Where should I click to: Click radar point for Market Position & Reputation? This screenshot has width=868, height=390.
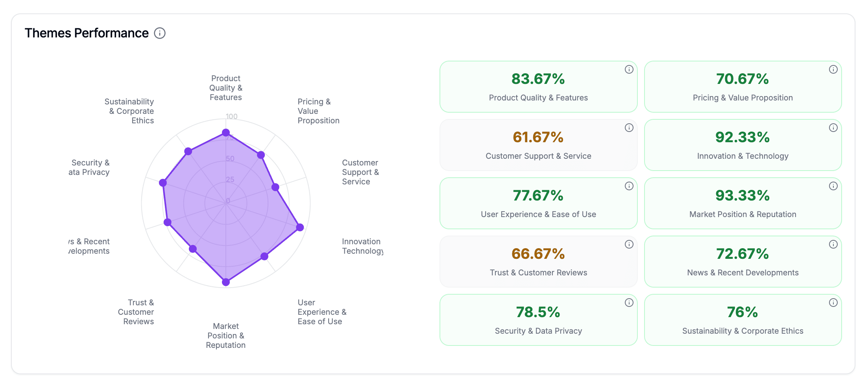click(x=226, y=282)
